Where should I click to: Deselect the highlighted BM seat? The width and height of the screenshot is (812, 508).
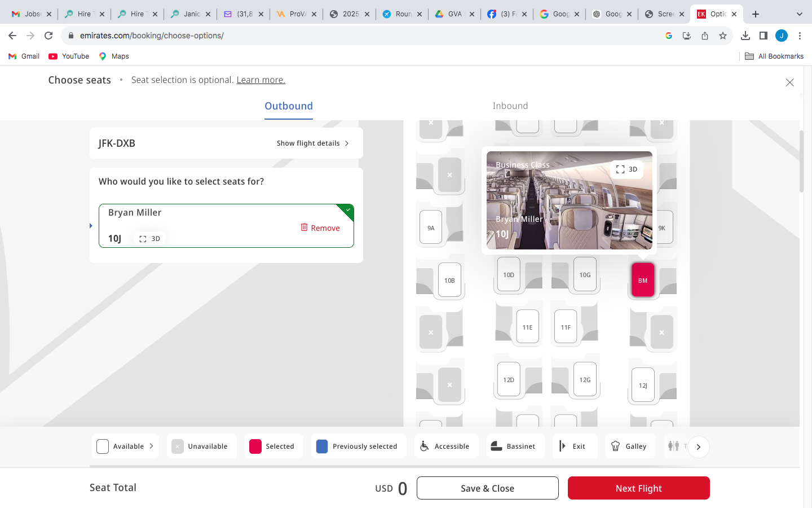pyautogui.click(x=643, y=280)
